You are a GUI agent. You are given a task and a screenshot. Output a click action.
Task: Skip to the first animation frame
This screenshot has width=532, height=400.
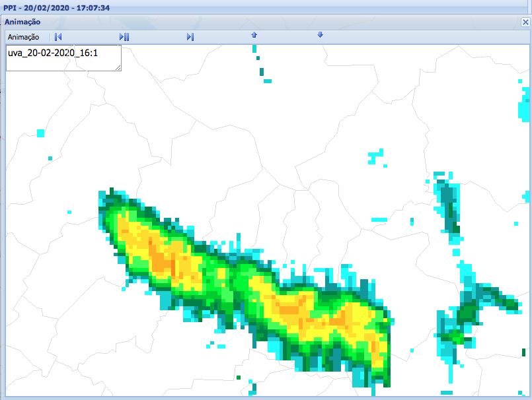pos(58,37)
